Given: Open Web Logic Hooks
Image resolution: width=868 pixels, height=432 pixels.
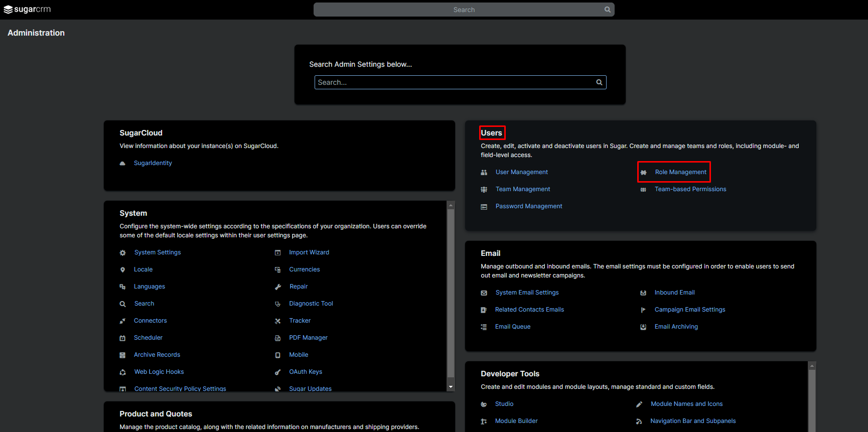Looking at the screenshot, I should point(159,372).
